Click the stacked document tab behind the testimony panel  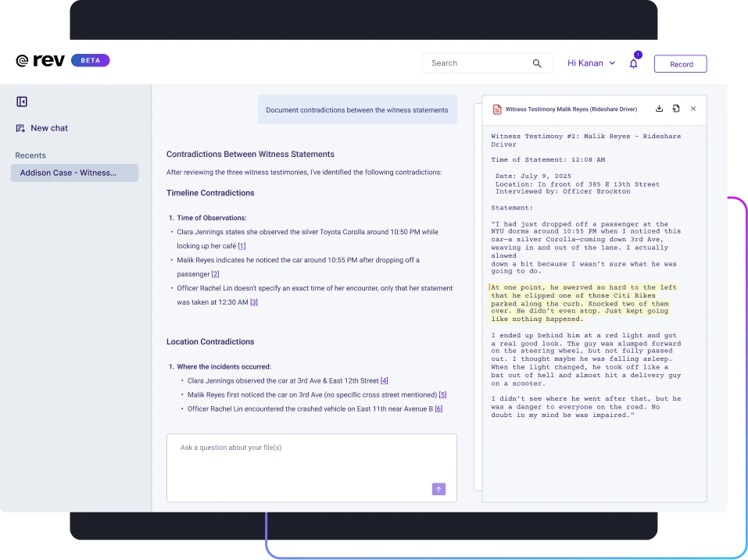478,297
